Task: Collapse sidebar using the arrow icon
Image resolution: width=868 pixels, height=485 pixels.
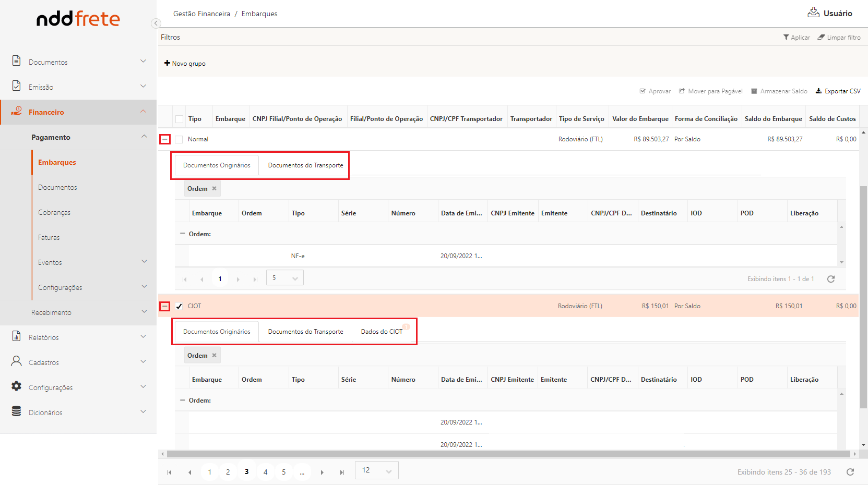Action: click(x=156, y=23)
